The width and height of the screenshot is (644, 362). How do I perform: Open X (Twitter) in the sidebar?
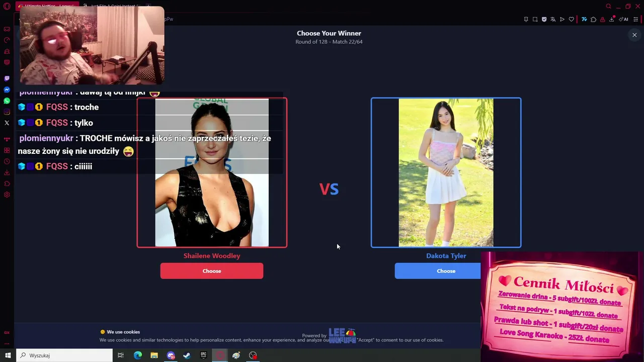tap(7, 123)
